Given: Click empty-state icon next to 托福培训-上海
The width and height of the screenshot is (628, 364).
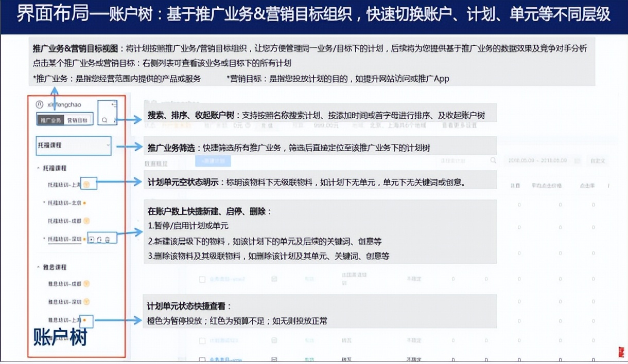Looking at the screenshot, I should tap(87, 184).
